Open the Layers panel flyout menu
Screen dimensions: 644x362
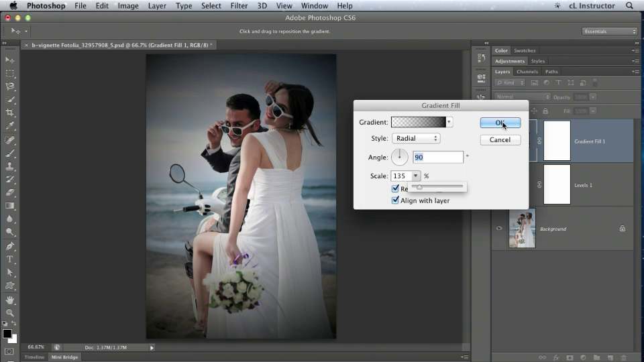(x=635, y=72)
